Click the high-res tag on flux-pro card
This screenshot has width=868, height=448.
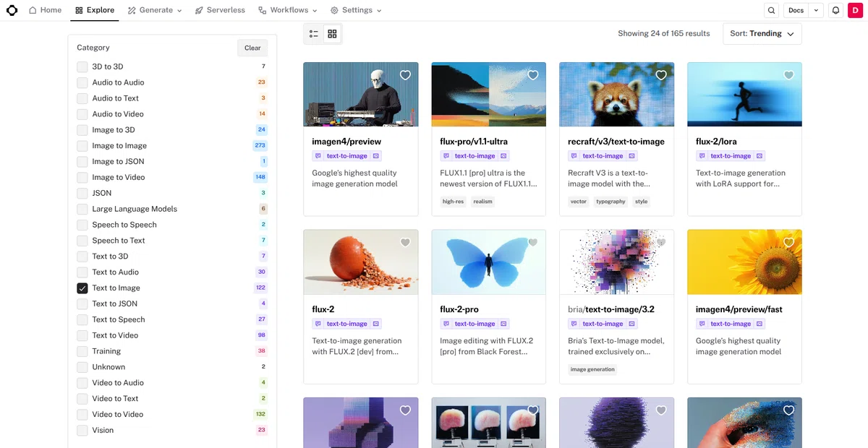[453, 202]
